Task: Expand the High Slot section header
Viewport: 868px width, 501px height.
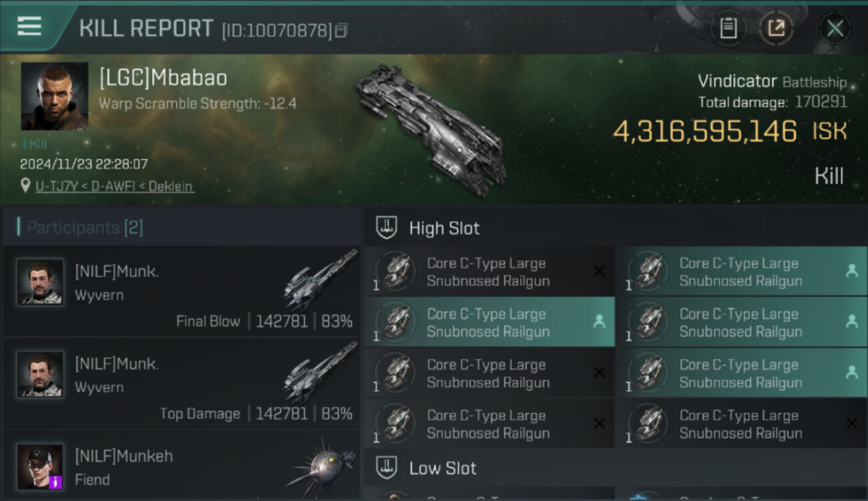Action: 616,228
